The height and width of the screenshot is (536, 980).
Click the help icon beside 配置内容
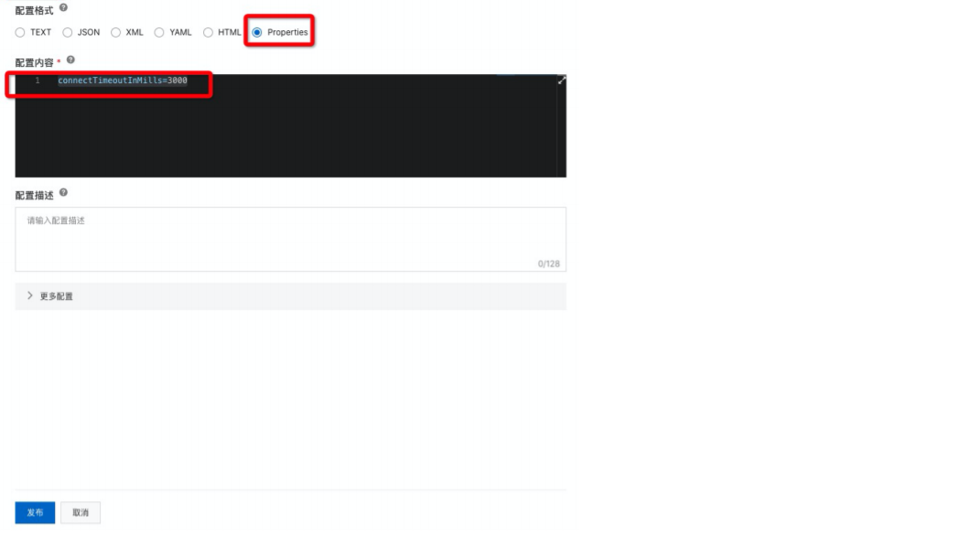pos(70,60)
